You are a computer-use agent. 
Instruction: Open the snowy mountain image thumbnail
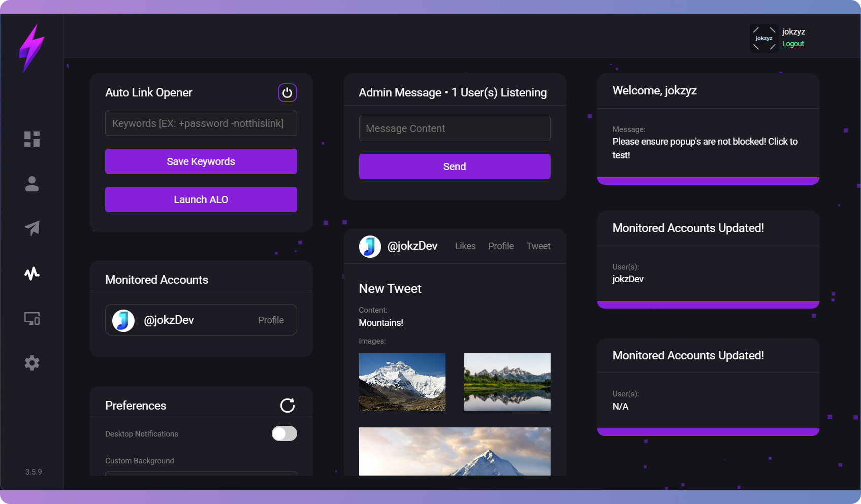pyautogui.click(x=402, y=382)
